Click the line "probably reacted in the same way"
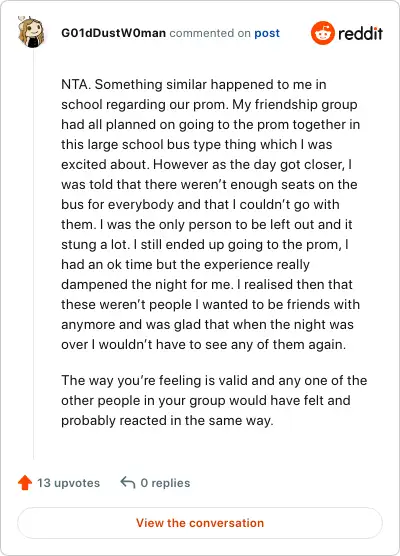Screen dimensions: 400x556 pos(167,421)
